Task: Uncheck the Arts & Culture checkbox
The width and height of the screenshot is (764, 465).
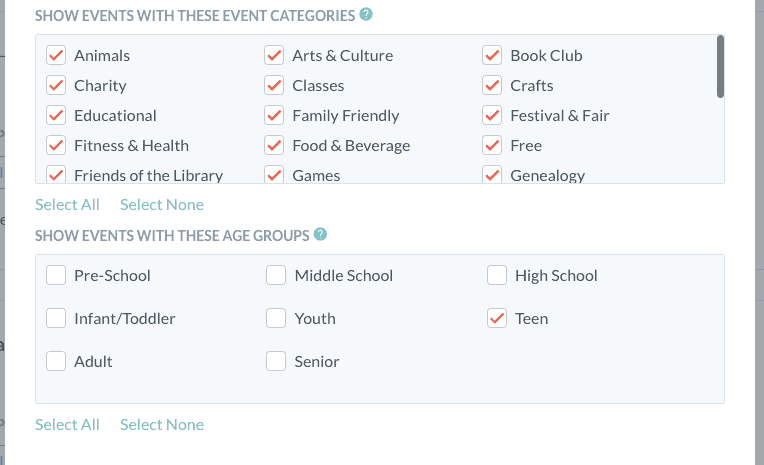Action: point(275,56)
